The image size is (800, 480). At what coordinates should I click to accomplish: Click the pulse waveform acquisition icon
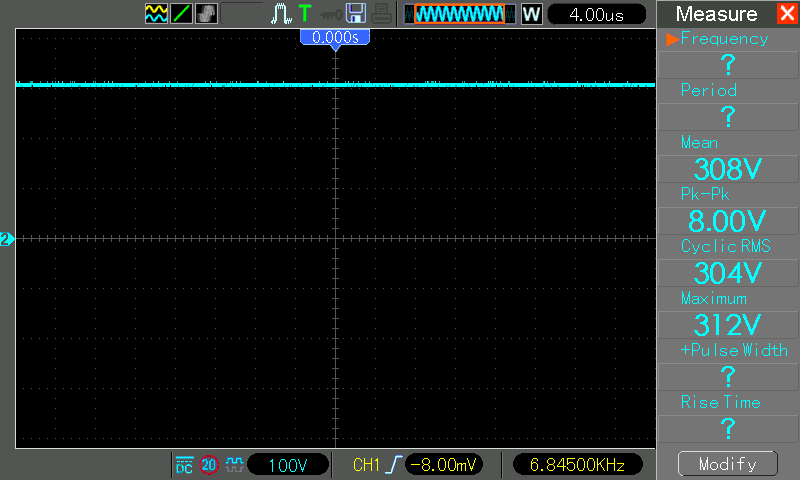(x=281, y=14)
